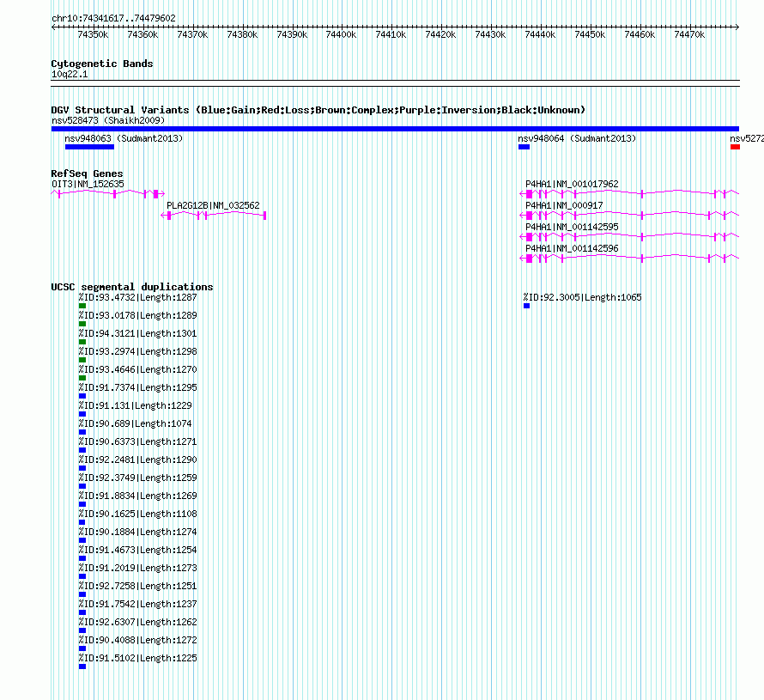Click the chr10:74341617..74479602 coordinate label
Screen dimensions: 764x700
[113, 18]
